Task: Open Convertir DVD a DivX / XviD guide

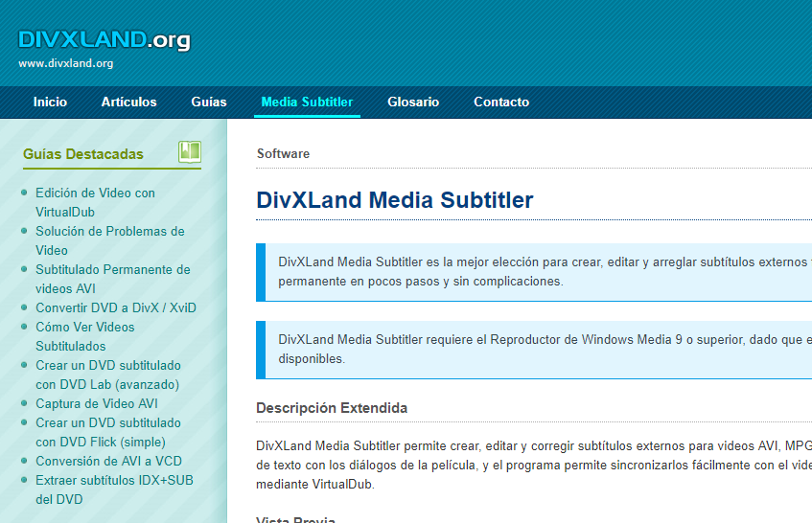Action: (x=116, y=307)
